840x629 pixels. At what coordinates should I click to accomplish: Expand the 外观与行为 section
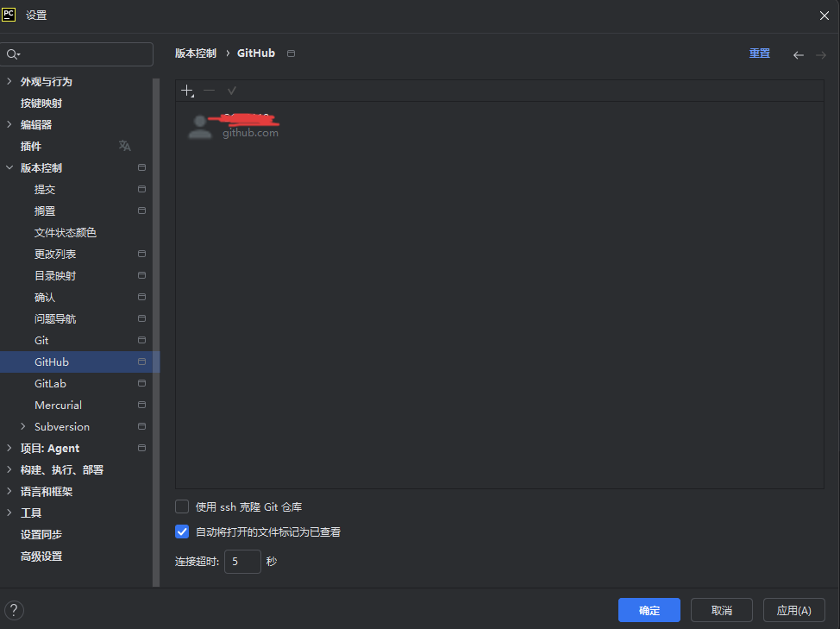[x=11, y=81]
